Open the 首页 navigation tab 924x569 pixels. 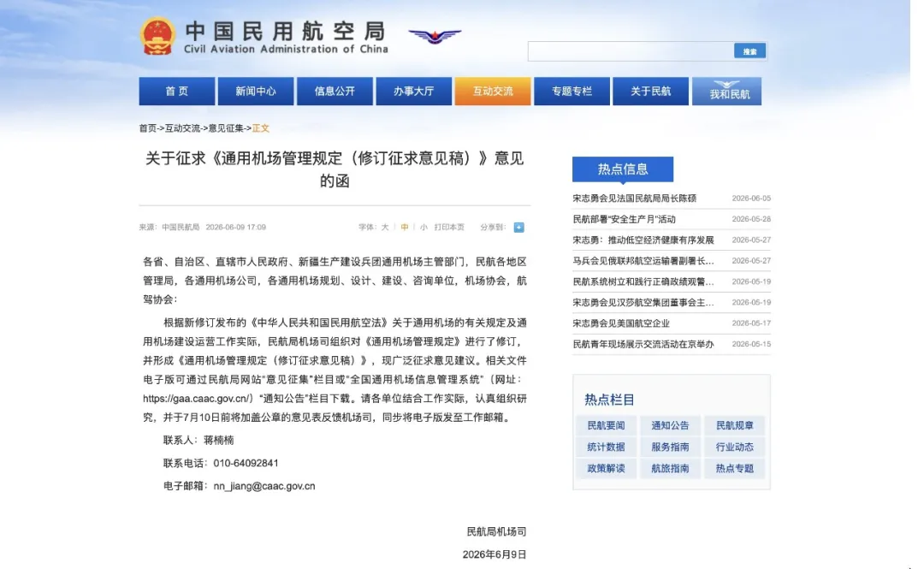pos(177,92)
